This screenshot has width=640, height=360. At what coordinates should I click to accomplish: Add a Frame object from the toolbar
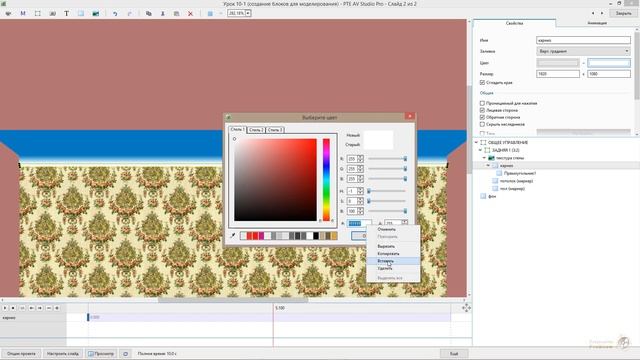pyautogui.click(x=38, y=13)
